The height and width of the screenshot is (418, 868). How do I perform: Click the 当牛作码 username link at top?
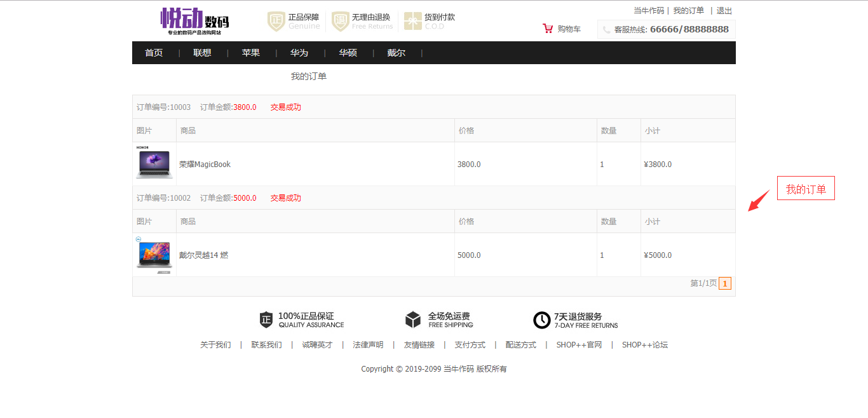coord(649,11)
